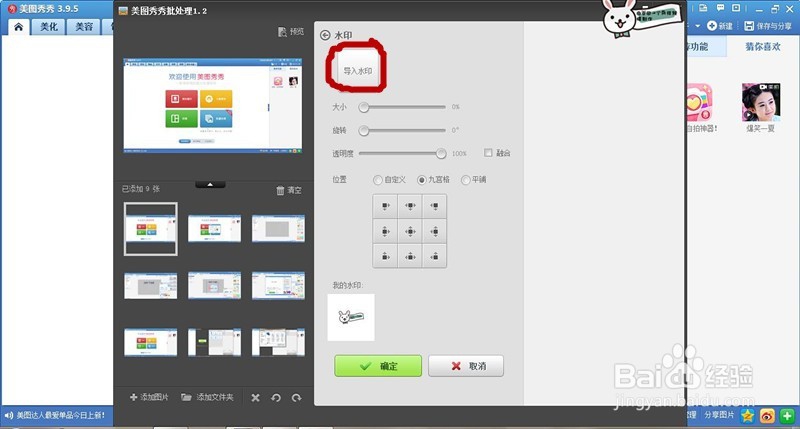Select the 九宫格 position radio button
800x429 pixels.
[421, 180]
